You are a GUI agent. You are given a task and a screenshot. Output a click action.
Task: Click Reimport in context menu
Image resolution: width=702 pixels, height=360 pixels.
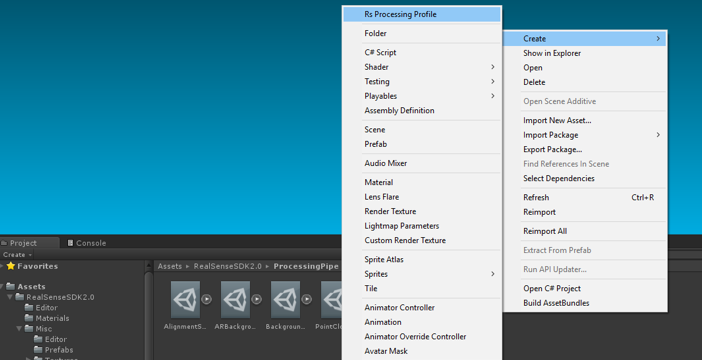coord(585,212)
